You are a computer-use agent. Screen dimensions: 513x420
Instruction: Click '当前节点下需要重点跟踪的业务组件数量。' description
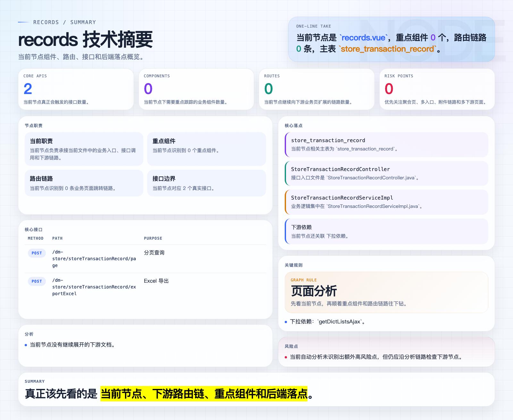click(x=186, y=102)
